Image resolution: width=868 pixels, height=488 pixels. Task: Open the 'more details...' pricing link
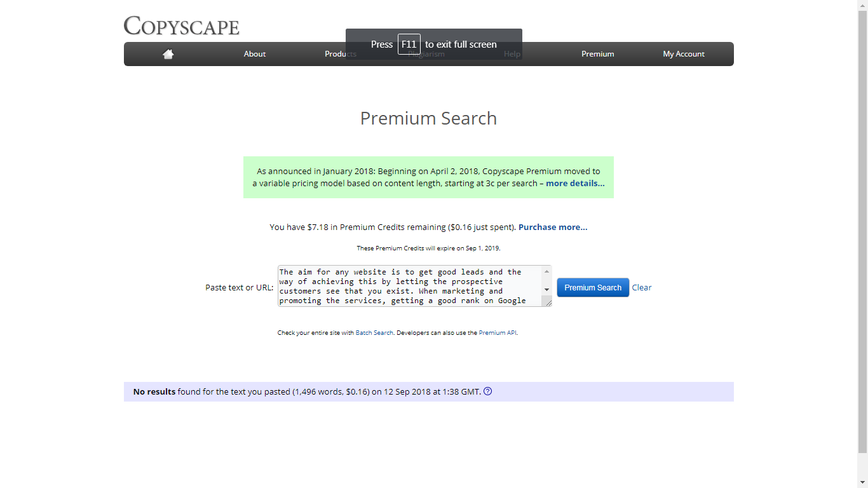tap(575, 183)
